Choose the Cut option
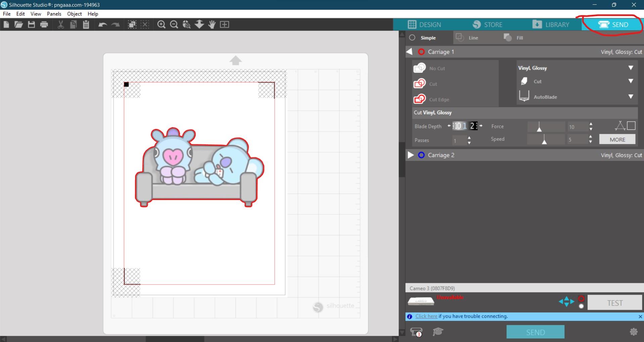This screenshot has height=342, width=644. (x=425, y=84)
